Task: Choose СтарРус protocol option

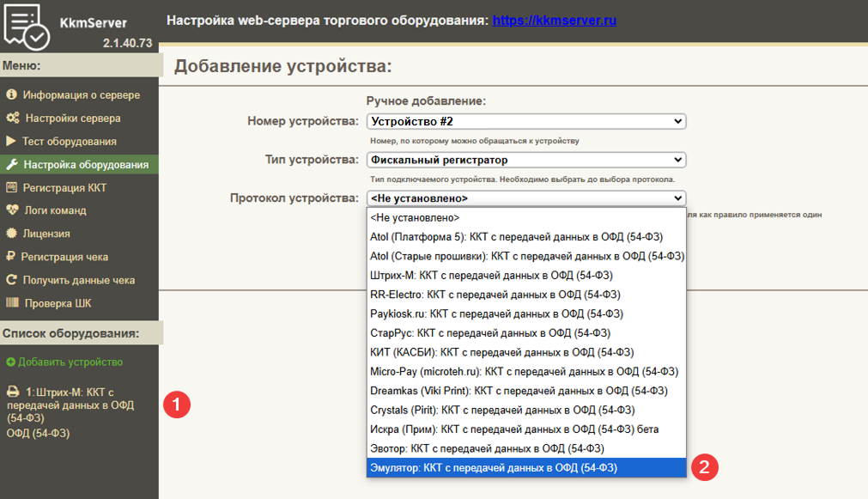Action: [526, 333]
